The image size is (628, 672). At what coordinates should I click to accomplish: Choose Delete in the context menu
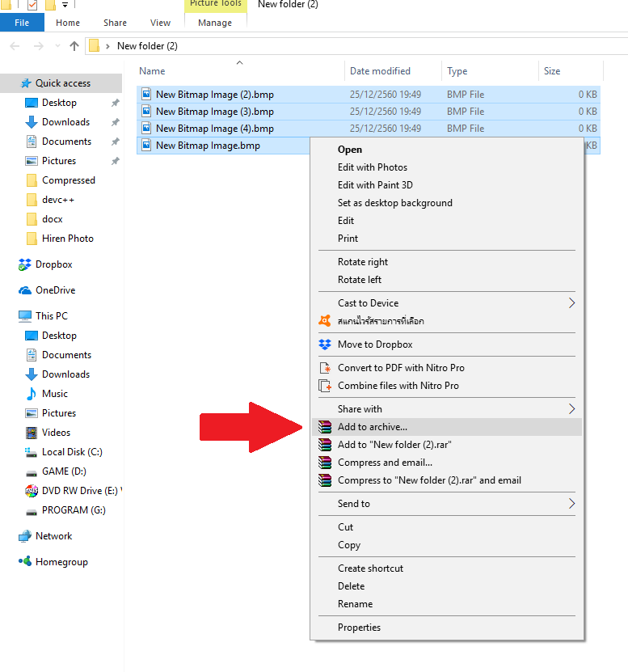coord(445,586)
